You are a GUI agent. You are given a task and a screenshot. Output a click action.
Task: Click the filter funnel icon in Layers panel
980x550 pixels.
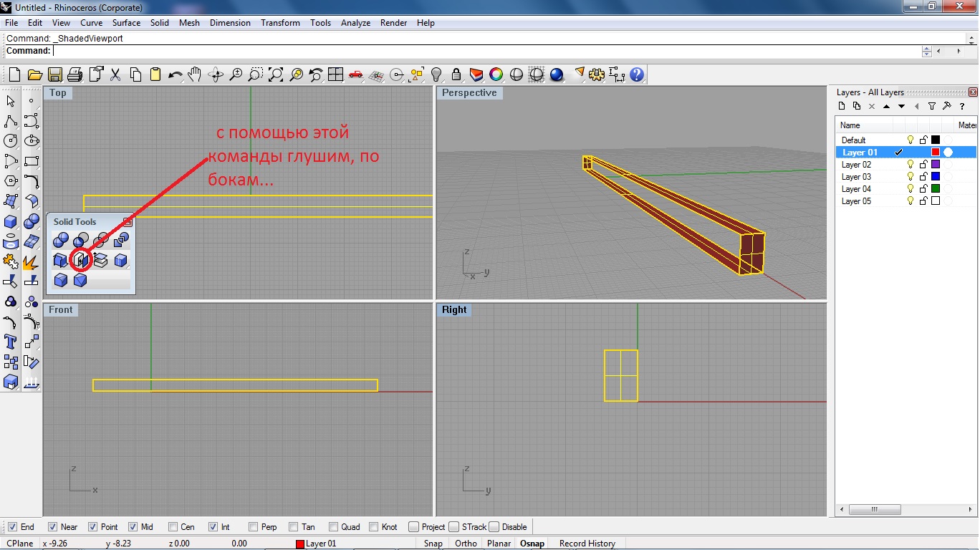(932, 106)
